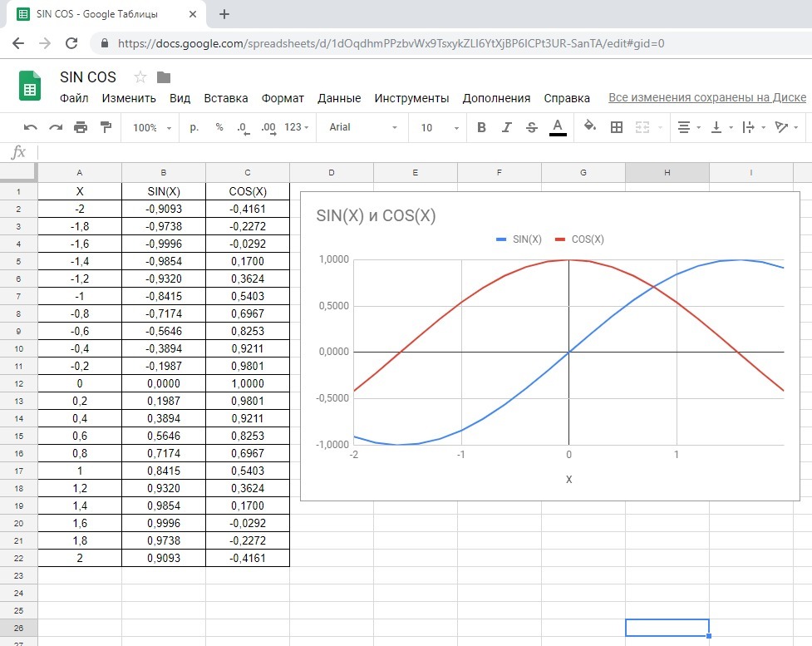Click cell containing 1,0000
Viewport: 812px width, 646px height.
[248, 384]
